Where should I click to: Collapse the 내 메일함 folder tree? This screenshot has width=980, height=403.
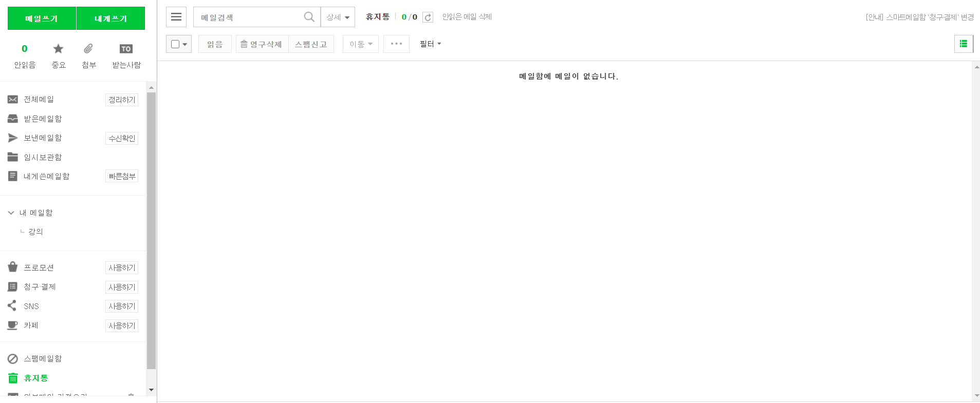click(11, 213)
